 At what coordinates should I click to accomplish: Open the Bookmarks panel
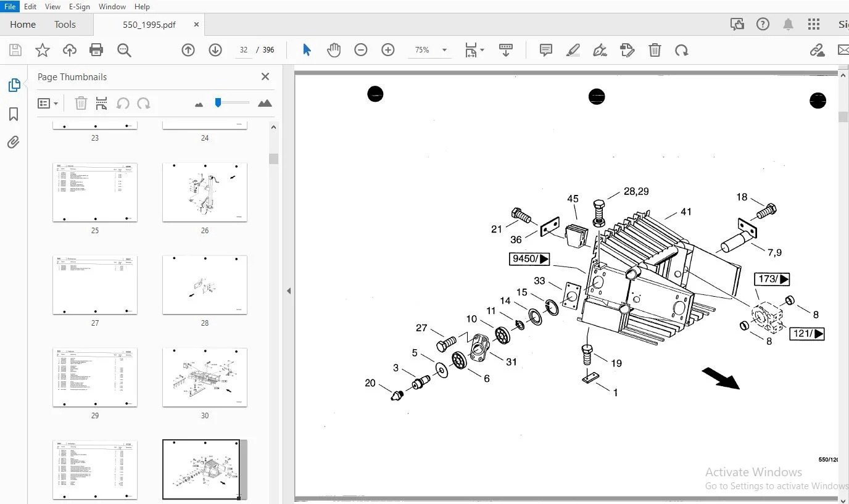tap(14, 114)
